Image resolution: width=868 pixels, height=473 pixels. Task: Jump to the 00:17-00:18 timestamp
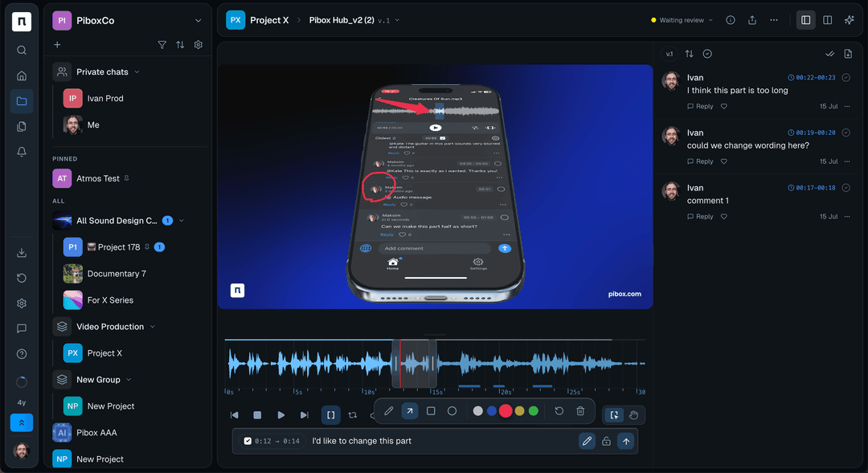tap(812, 188)
